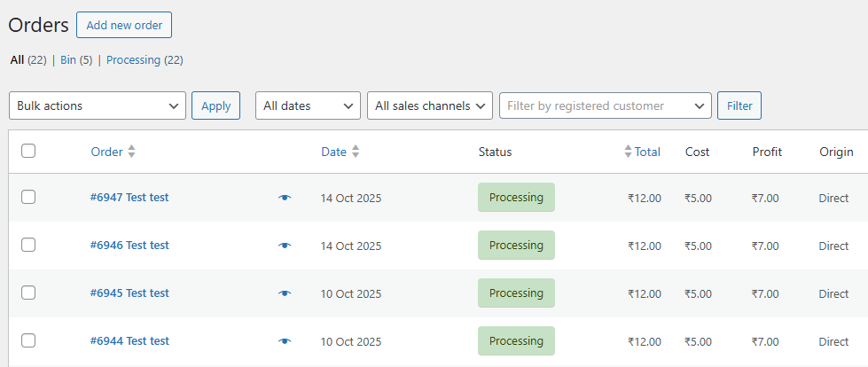Apply the selected bulk action
The width and height of the screenshot is (868, 367).
tap(215, 105)
